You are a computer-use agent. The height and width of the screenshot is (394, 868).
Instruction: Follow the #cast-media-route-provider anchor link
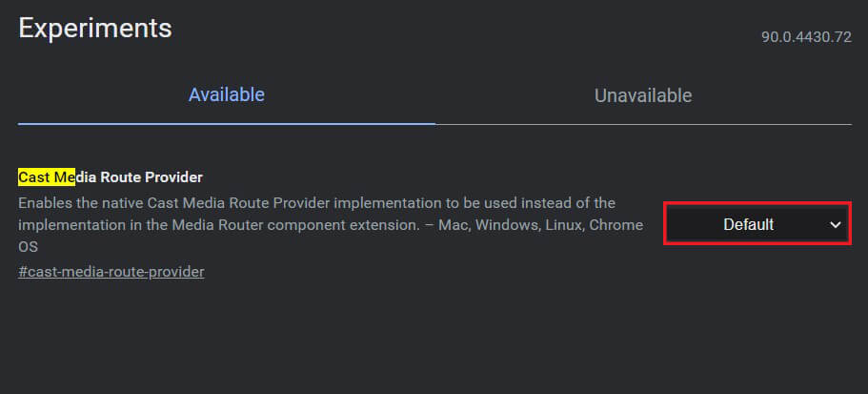[111, 272]
